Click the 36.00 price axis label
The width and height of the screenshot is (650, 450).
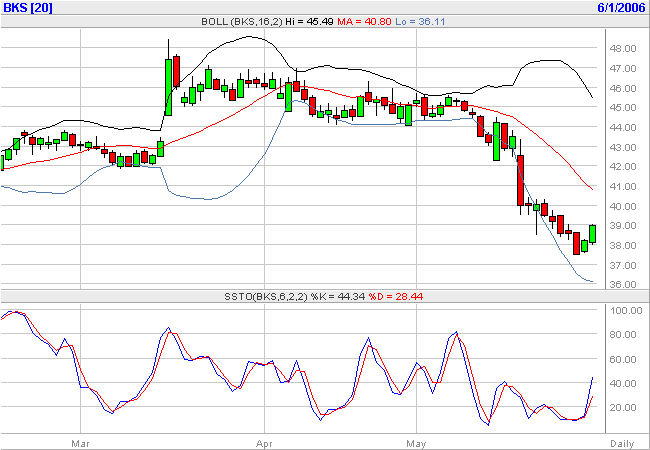pyautogui.click(x=623, y=285)
